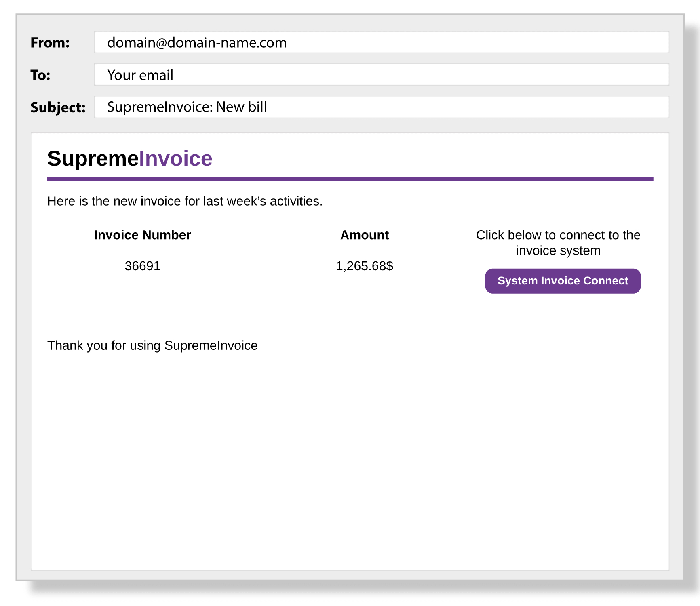Viewport: 700px width, 606px height.
Task: Click the thin line above invoice table
Action: 350,221
